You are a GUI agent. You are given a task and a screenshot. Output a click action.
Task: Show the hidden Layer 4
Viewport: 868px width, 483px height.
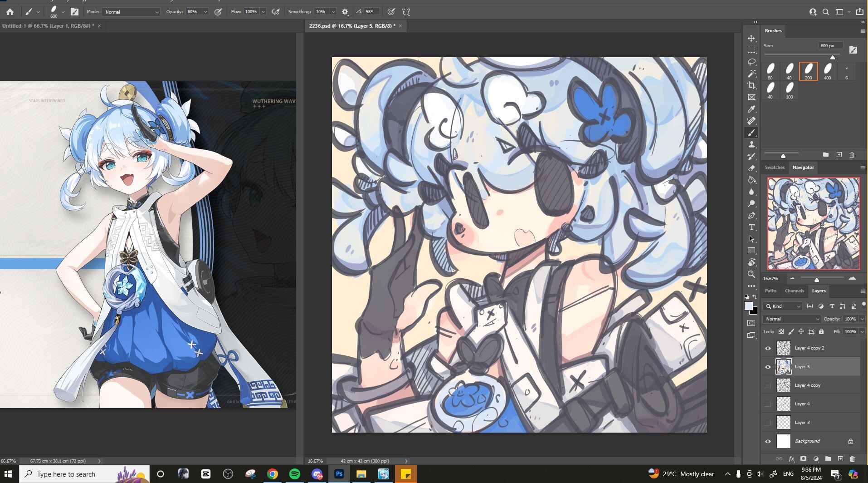[768, 404]
